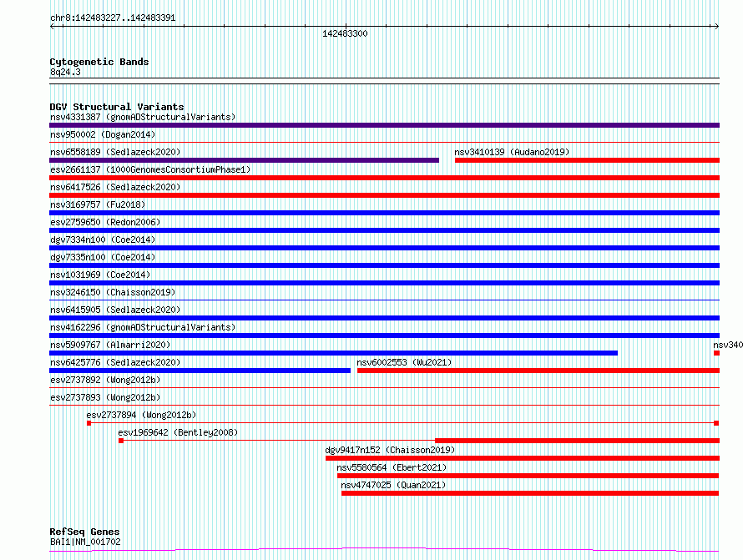Click nsv6425776 (Sedlazeck2020) label
The height and width of the screenshot is (560, 743).
pos(115,362)
